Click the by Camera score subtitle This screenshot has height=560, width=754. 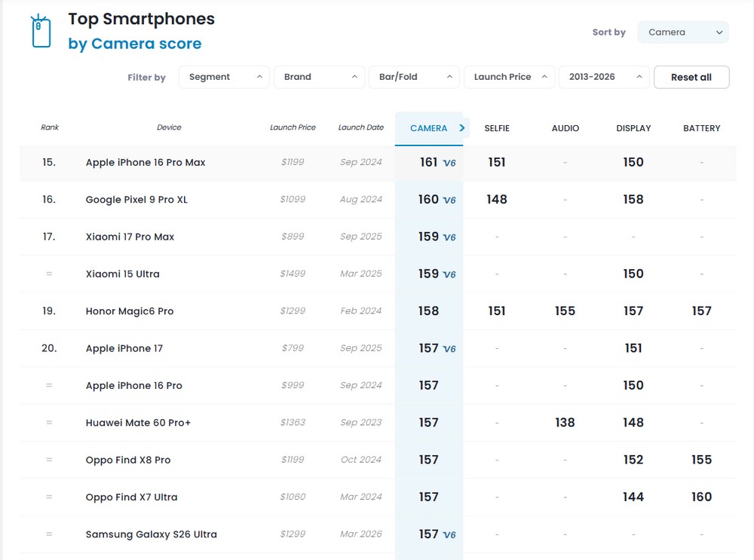click(x=135, y=44)
